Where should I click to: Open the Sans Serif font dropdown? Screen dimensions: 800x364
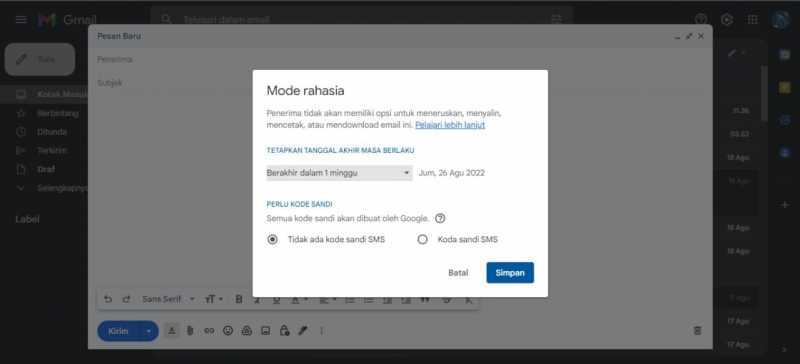click(168, 299)
